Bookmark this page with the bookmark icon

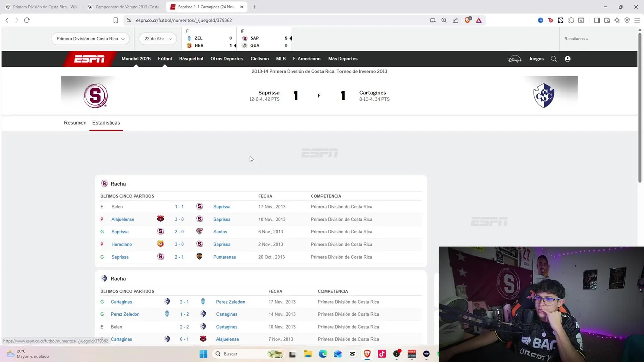(x=115, y=20)
